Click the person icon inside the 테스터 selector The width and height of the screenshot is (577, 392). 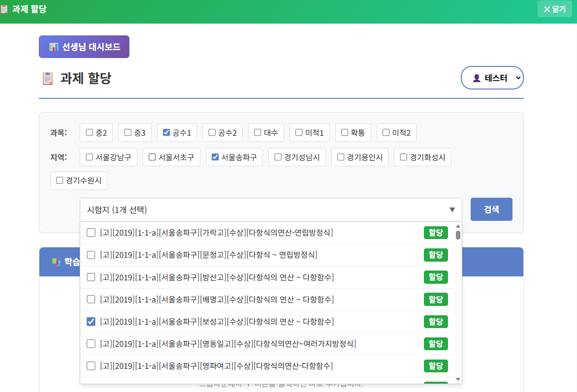477,78
